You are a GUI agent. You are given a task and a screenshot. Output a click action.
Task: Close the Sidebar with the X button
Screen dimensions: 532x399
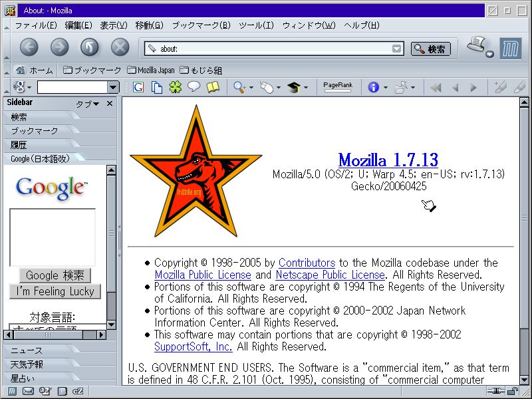110,104
